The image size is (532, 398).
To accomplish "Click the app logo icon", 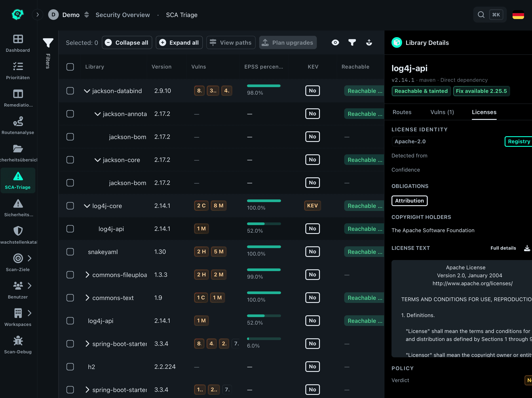I will [x=17, y=14].
